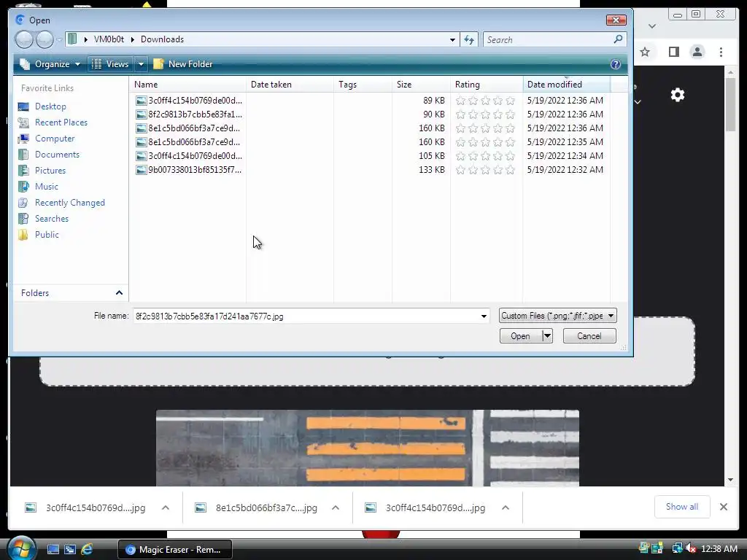Sort by the Rating column header
747x560 pixels.
tap(487, 85)
